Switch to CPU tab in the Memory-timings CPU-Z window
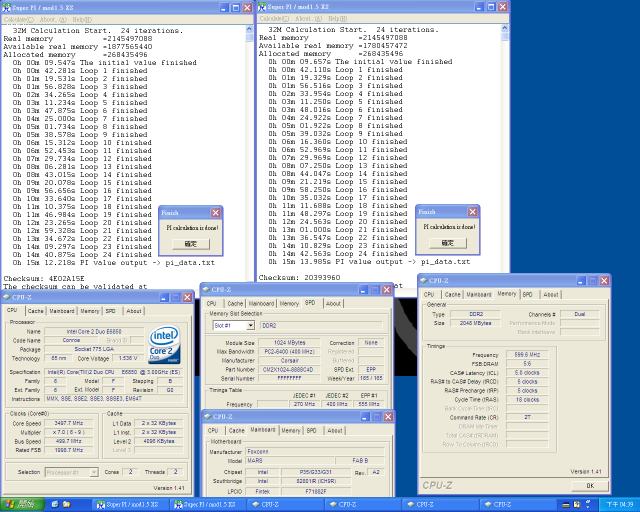Viewport: 640px width, 512px height. pos(429,295)
